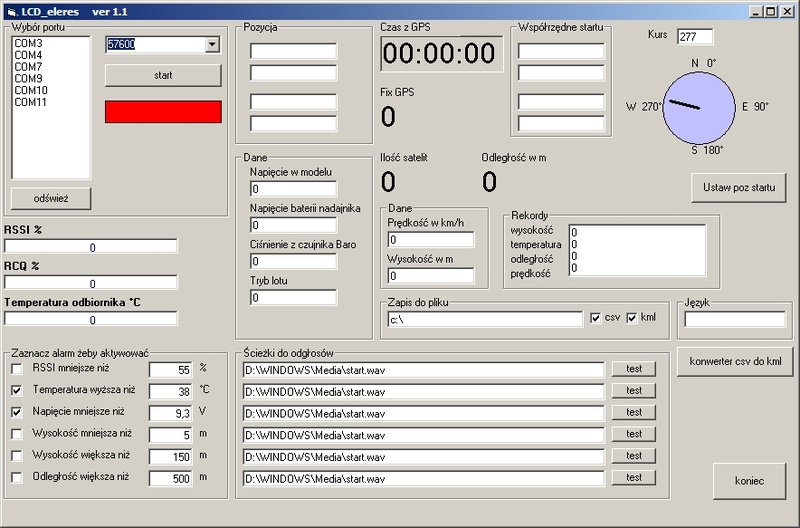This screenshot has width=800, height=528.
Task: Click the Język language input field
Action: coord(735,319)
